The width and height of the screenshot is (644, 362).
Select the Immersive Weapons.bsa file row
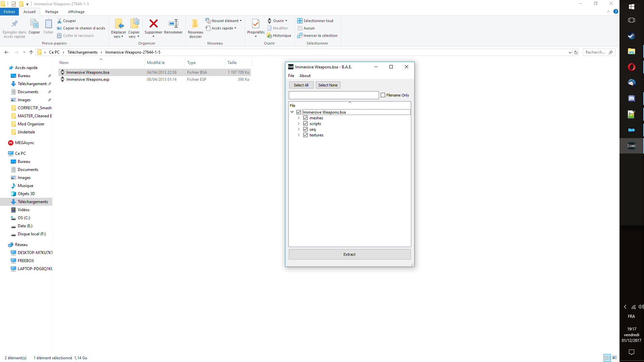[x=155, y=72]
